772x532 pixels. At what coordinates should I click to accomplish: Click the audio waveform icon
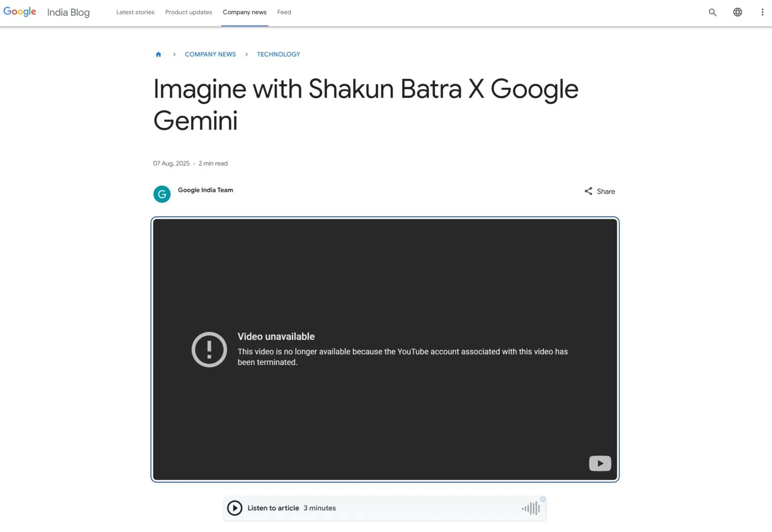point(531,508)
